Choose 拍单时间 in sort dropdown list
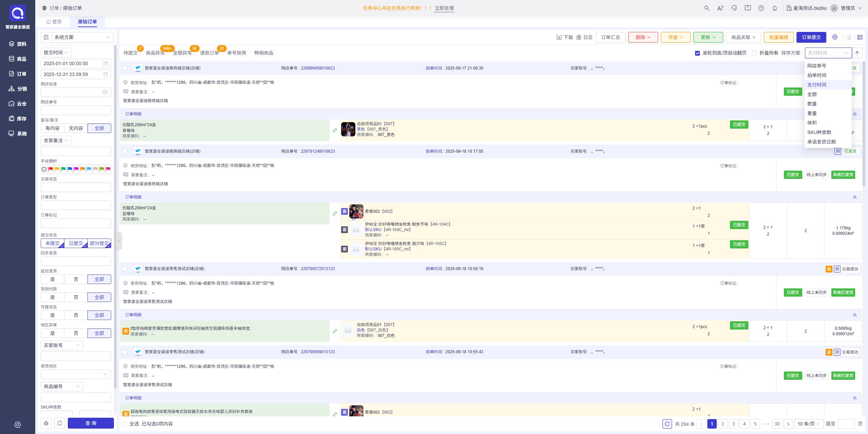The image size is (868, 434). click(828, 75)
